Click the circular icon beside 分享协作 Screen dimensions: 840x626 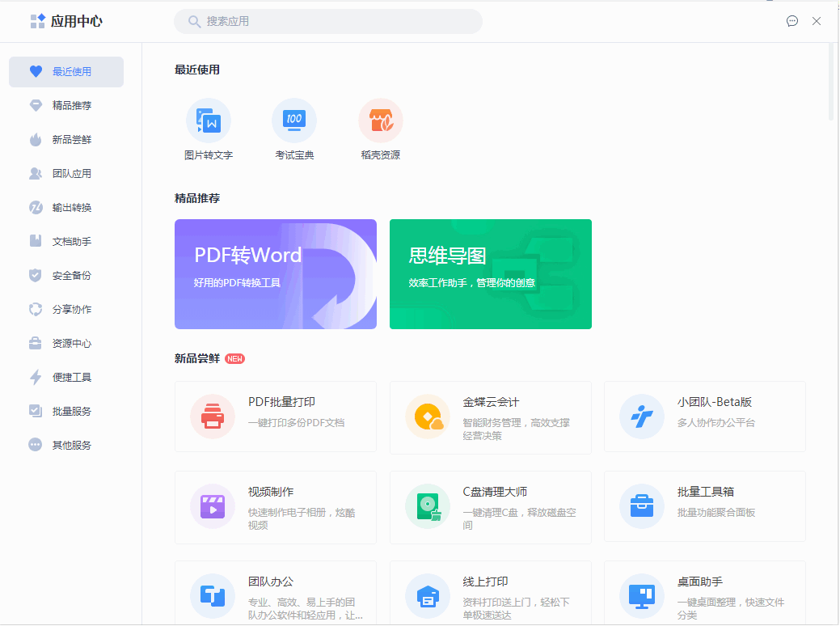pyautogui.click(x=36, y=309)
